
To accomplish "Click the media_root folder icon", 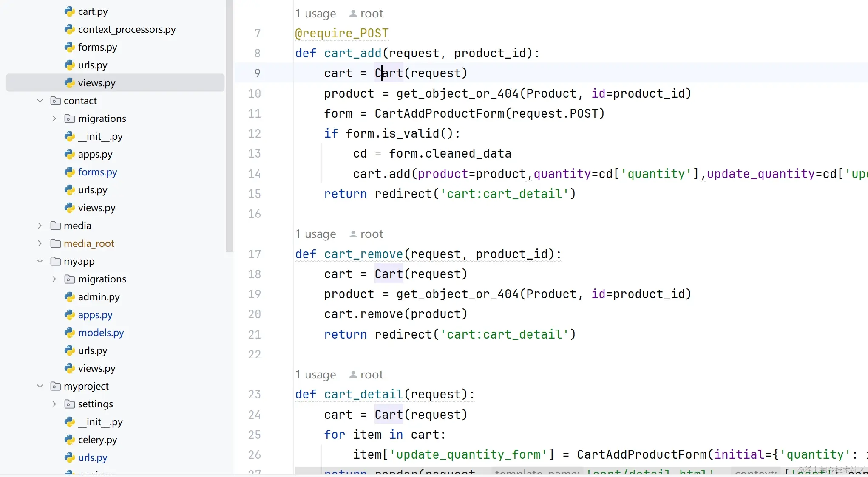I will point(55,243).
